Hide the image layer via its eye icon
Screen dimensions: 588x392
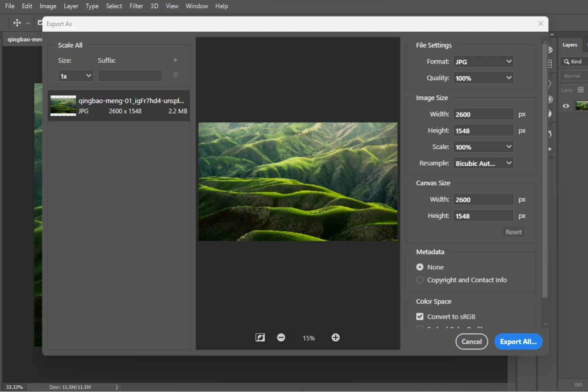[565, 106]
